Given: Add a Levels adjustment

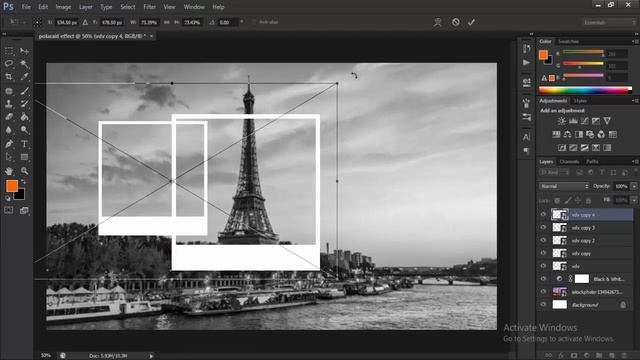Looking at the screenshot, I should coord(573,121).
